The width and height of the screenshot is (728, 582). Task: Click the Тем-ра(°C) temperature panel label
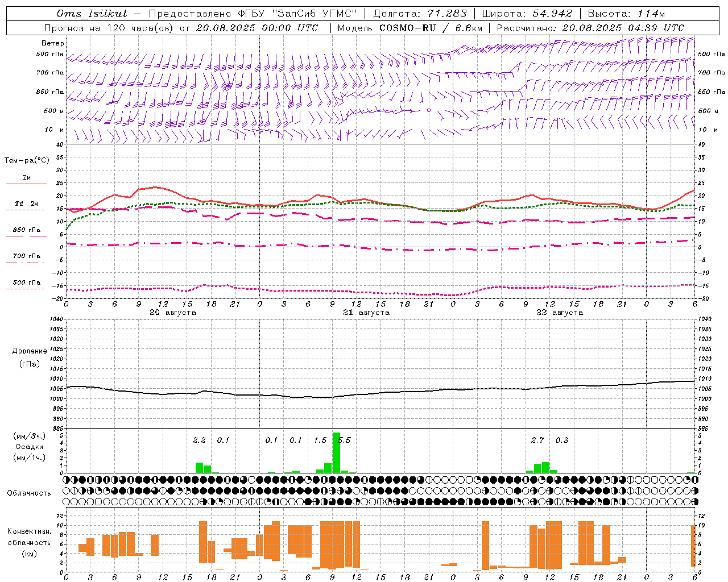27,160
